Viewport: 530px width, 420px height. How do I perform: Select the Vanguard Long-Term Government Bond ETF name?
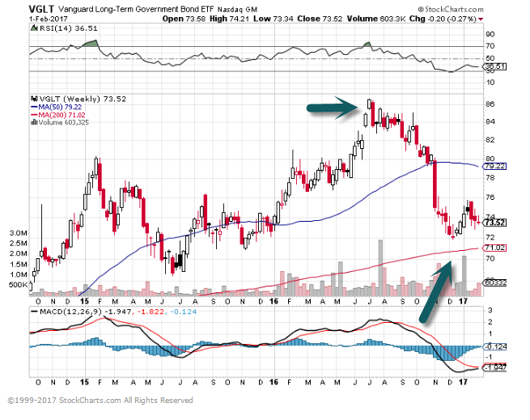pos(136,9)
